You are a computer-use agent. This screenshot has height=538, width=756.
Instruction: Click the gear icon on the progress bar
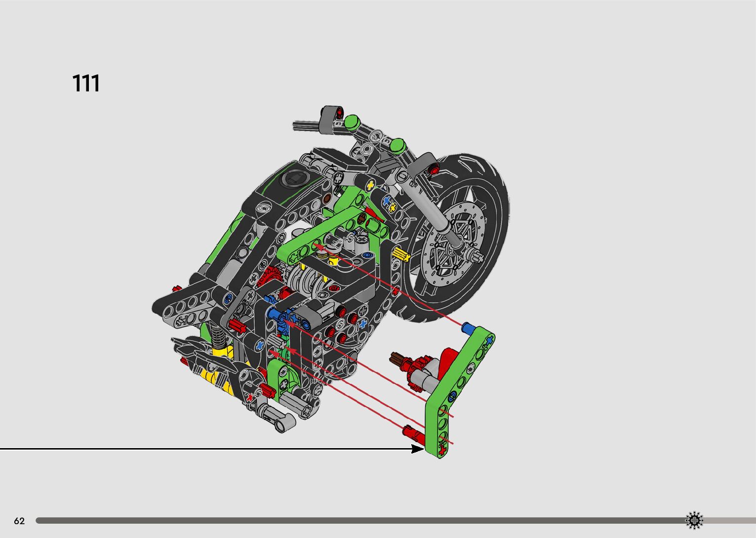click(x=694, y=520)
